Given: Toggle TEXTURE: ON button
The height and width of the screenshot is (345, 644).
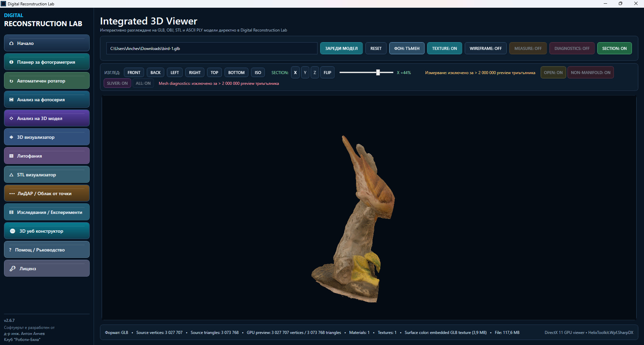Looking at the screenshot, I should pyautogui.click(x=444, y=48).
